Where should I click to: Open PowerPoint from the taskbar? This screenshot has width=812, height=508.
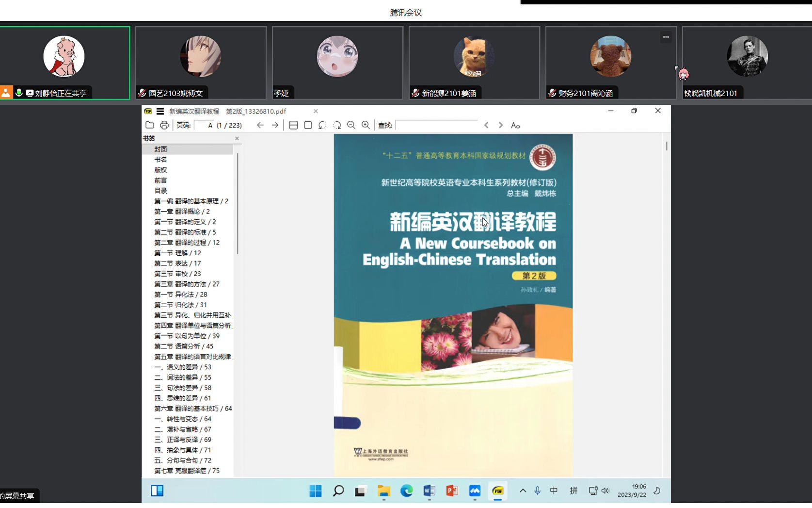click(x=452, y=491)
